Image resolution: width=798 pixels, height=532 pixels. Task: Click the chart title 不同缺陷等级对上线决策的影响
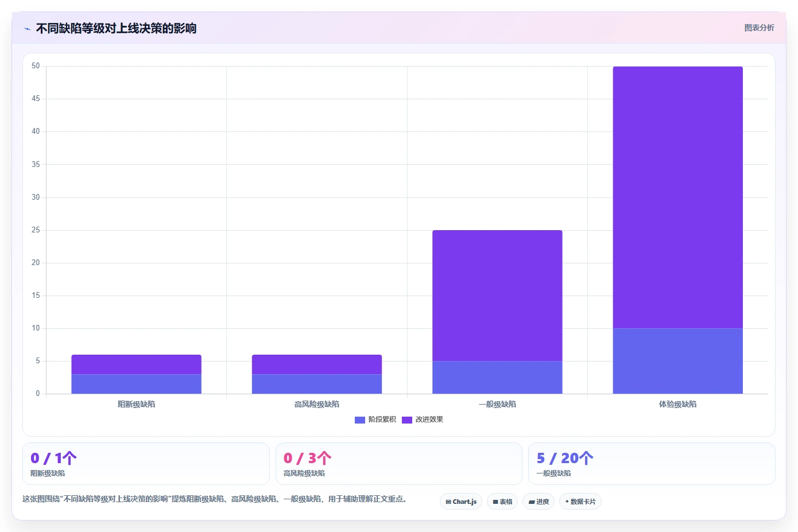click(116, 29)
